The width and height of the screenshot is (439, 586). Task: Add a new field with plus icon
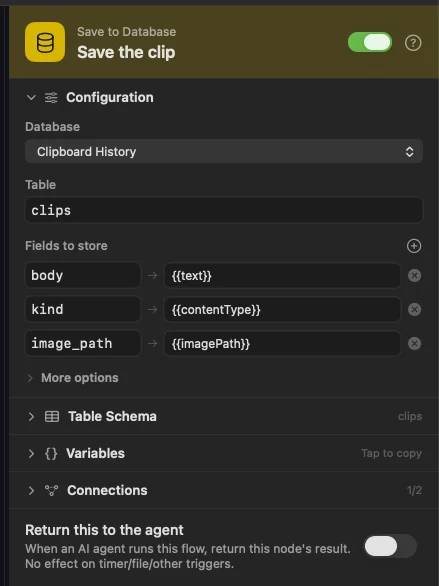click(x=414, y=246)
